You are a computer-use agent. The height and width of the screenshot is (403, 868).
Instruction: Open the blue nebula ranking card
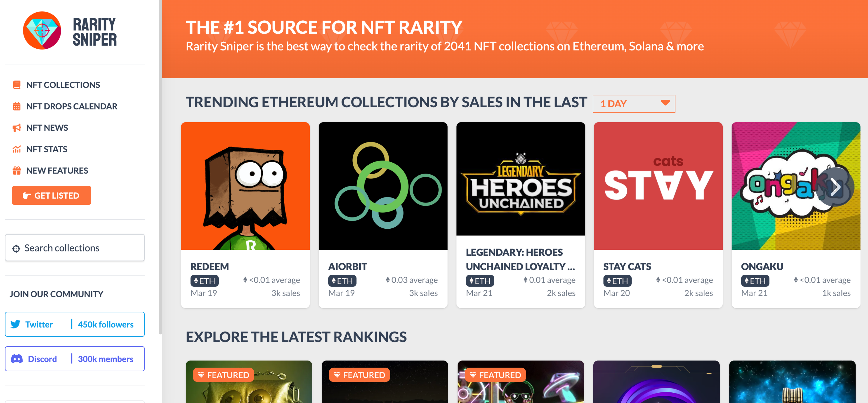(x=792, y=382)
